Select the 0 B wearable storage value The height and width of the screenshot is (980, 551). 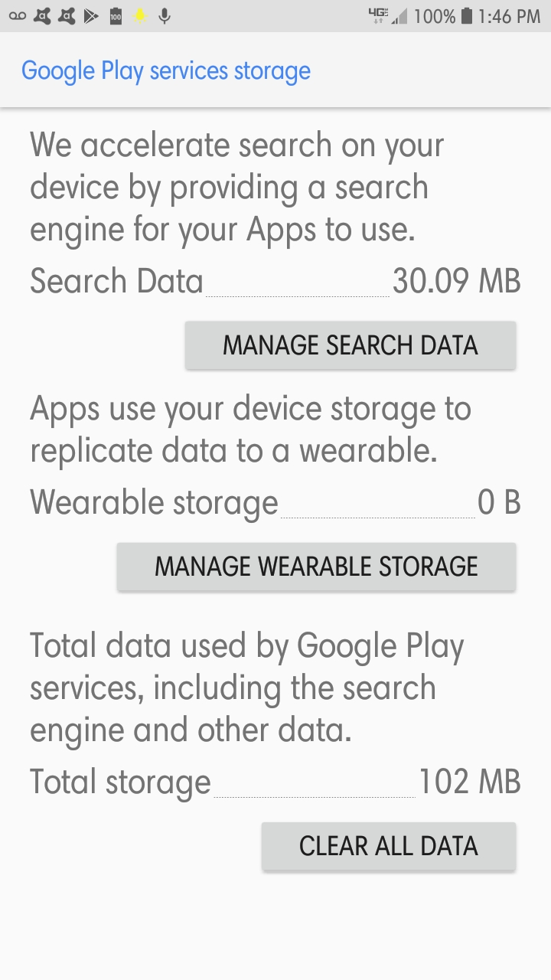(499, 502)
